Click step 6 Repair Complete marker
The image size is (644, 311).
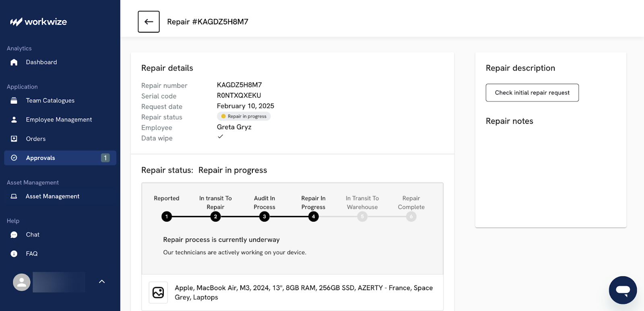pos(411,216)
